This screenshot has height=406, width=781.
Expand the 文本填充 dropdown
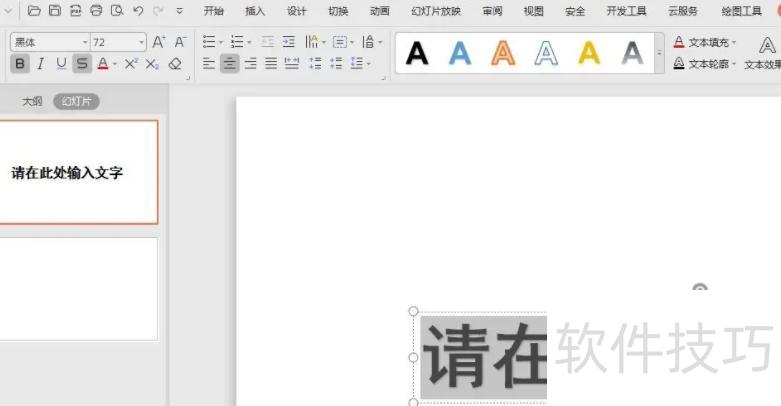[734, 43]
